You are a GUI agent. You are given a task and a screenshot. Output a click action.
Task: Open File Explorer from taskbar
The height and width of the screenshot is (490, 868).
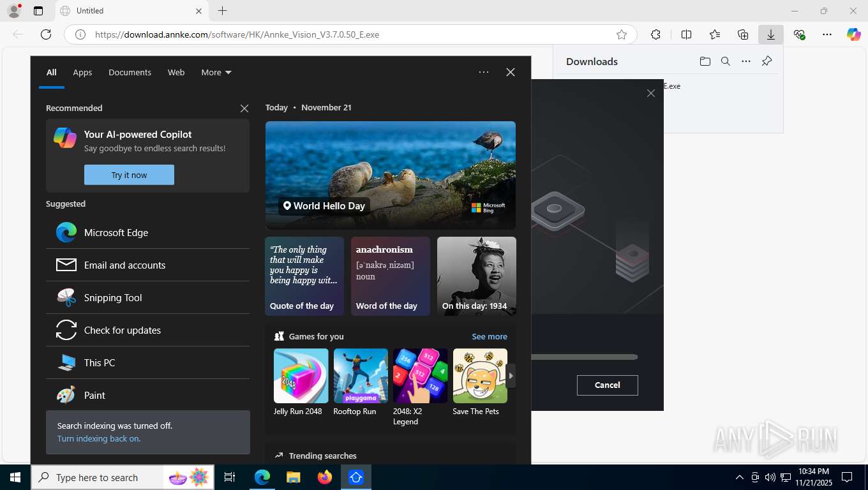coord(293,477)
